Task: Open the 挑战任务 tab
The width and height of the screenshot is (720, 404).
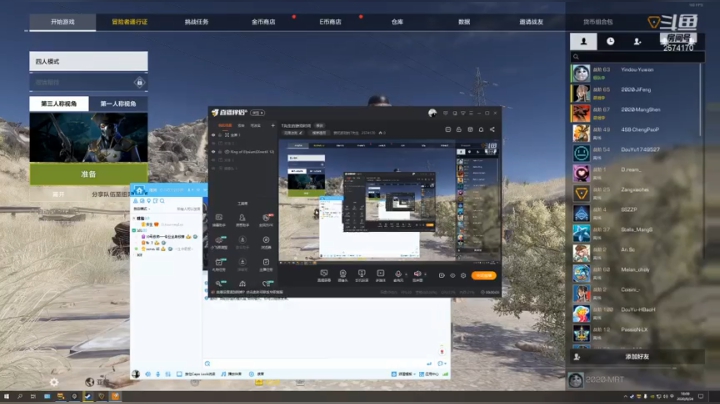Action: point(197,22)
